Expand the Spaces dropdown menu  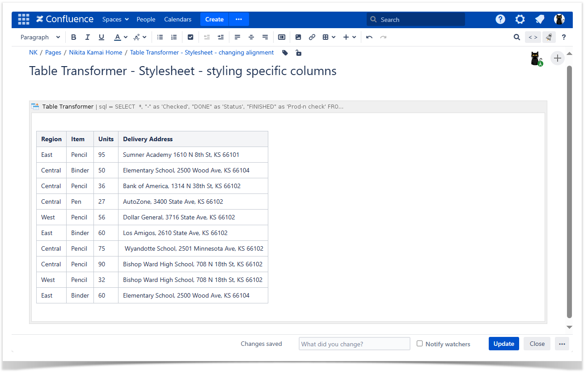pos(115,19)
